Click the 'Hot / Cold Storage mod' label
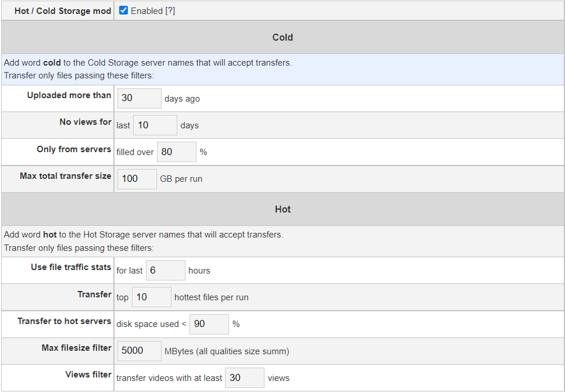The image size is (565, 392). pos(63,11)
